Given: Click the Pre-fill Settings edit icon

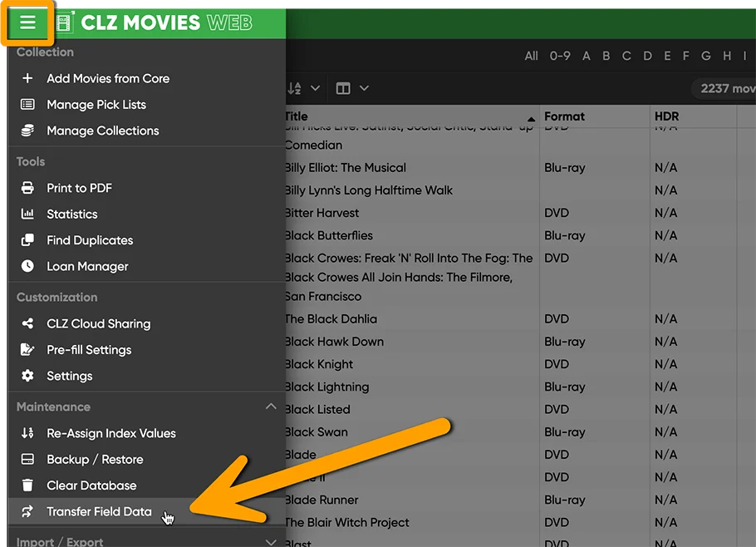Looking at the screenshot, I should [x=27, y=349].
